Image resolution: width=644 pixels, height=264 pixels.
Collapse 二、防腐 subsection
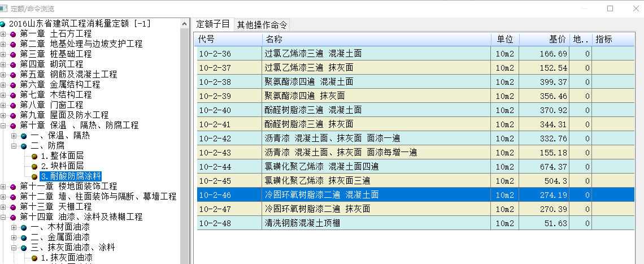click(14, 146)
